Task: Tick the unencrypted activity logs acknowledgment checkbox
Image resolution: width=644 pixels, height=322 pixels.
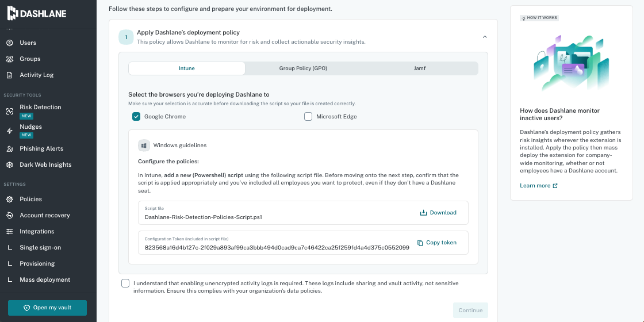Action: coord(125,283)
